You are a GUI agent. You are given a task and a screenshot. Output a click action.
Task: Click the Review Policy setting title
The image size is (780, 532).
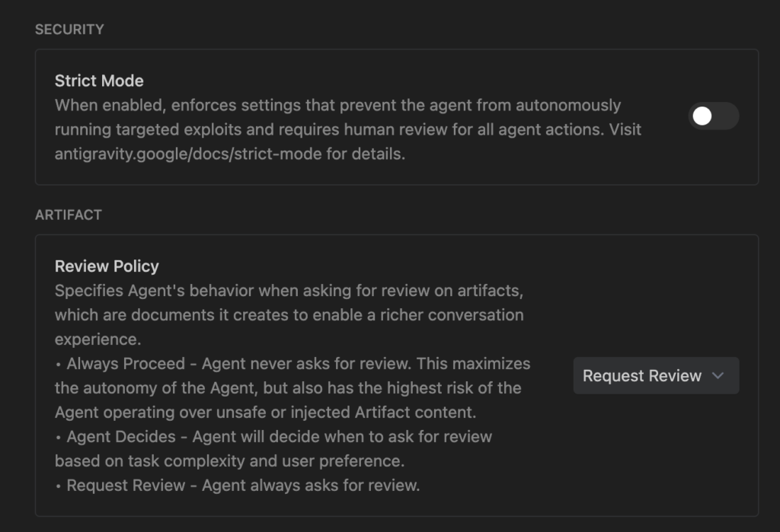click(107, 266)
